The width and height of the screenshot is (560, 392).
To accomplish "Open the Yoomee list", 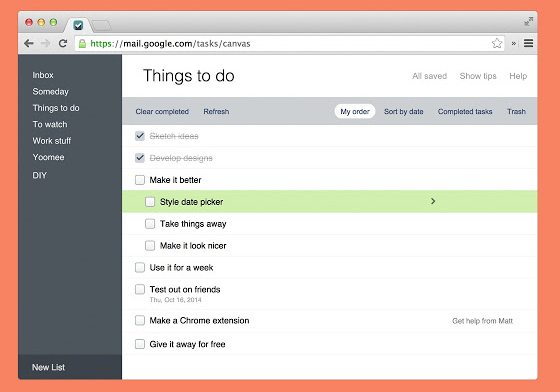I will (x=49, y=157).
